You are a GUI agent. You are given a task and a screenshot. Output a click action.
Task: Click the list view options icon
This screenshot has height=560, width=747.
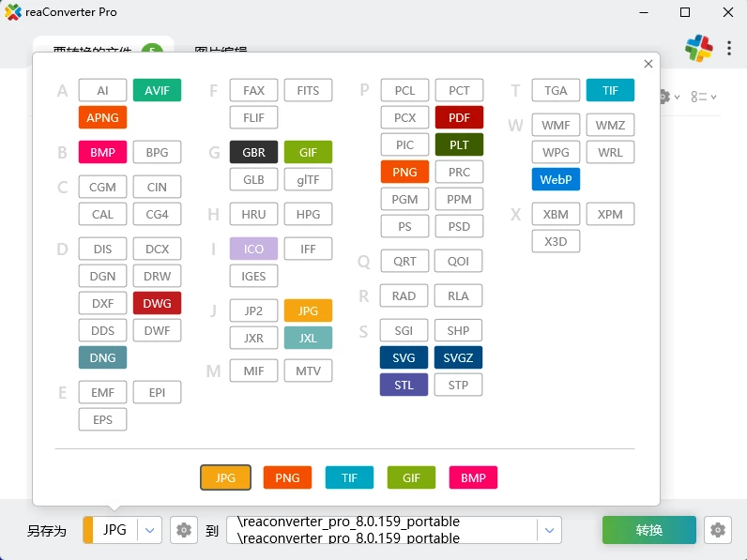703,97
